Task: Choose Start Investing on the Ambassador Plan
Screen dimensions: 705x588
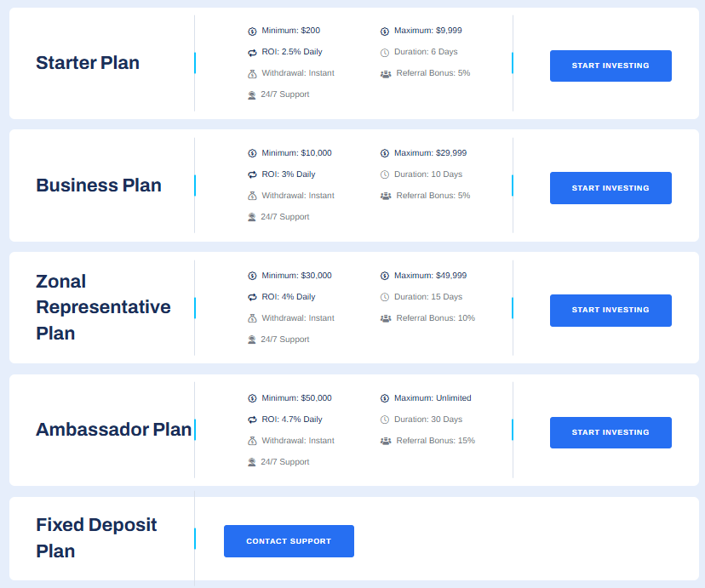Action: click(610, 432)
